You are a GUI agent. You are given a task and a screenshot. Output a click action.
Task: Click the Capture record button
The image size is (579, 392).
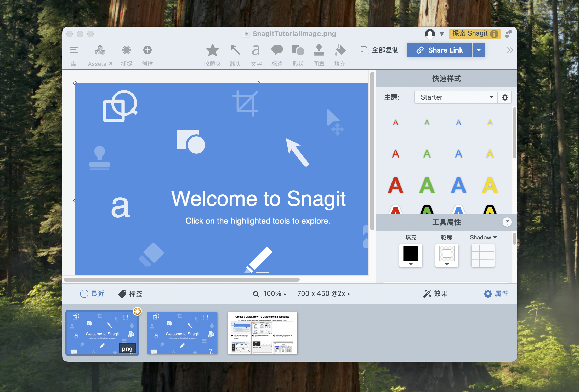[x=127, y=50]
